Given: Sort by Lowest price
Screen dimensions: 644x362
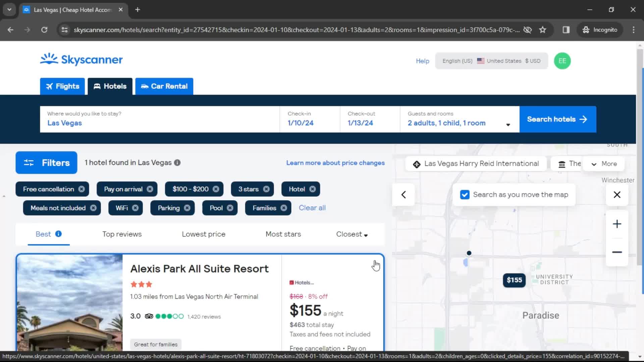Looking at the screenshot, I should pyautogui.click(x=204, y=234).
